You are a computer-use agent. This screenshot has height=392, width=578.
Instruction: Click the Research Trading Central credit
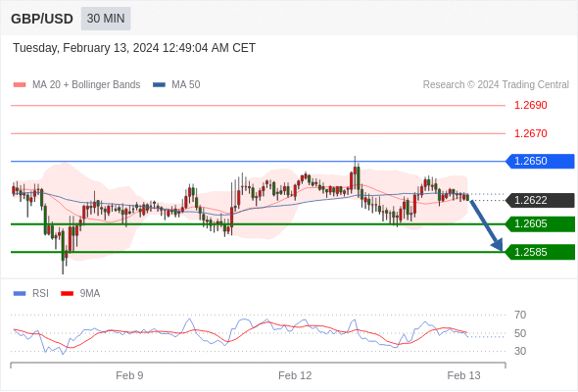[496, 85]
